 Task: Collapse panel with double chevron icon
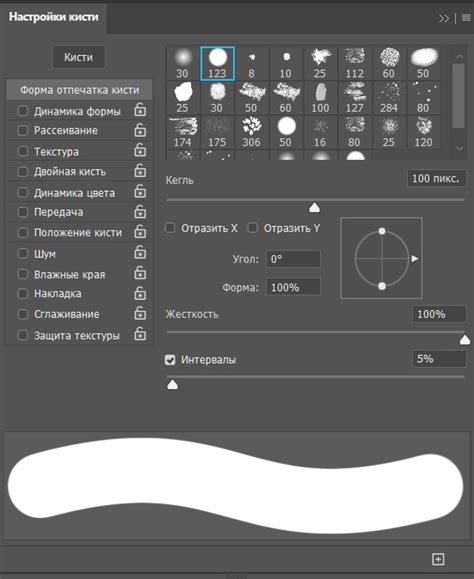(444, 18)
